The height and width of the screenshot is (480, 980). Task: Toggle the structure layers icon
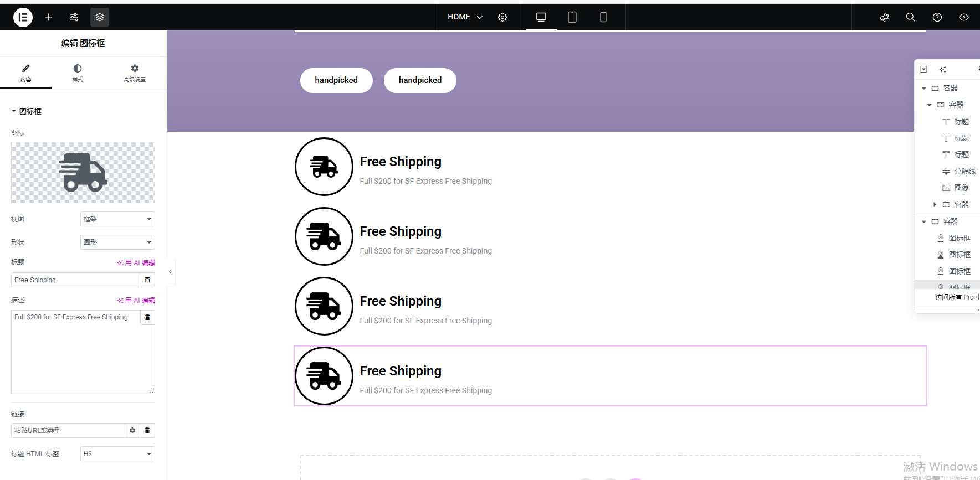pos(100,17)
